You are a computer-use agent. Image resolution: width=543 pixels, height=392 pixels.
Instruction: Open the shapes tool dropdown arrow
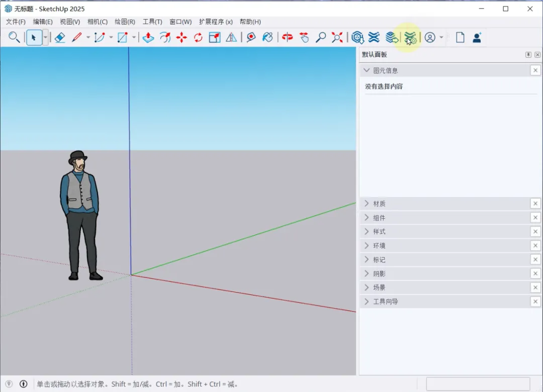[x=134, y=37]
